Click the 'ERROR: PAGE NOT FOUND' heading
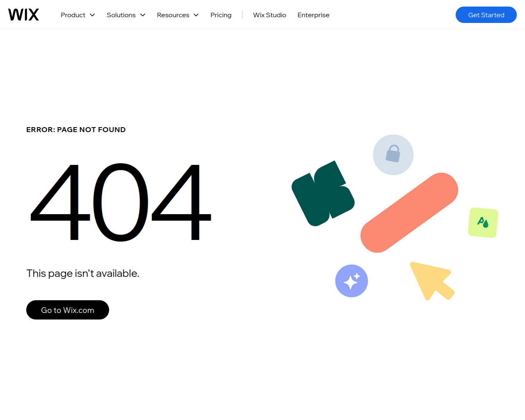525x420 pixels. pyautogui.click(x=76, y=130)
